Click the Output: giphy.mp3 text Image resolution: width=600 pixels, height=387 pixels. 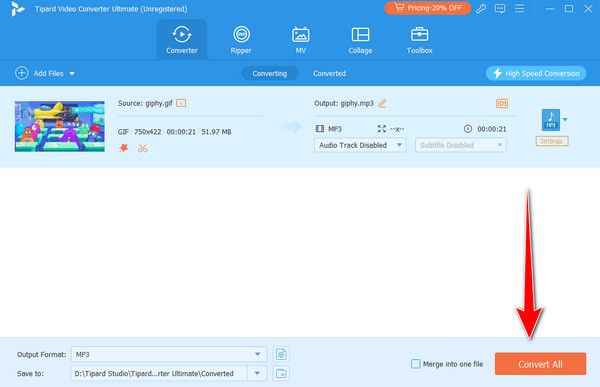point(344,103)
